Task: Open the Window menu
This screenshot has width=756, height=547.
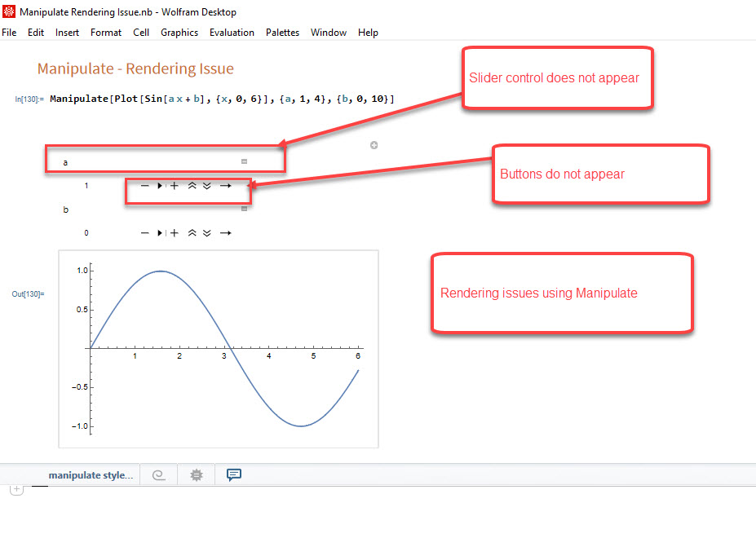Action: [329, 33]
